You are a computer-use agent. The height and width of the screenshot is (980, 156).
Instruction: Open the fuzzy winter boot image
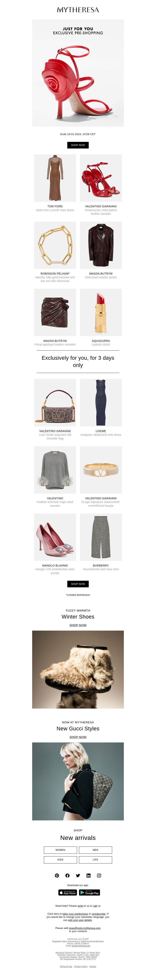(78, 670)
